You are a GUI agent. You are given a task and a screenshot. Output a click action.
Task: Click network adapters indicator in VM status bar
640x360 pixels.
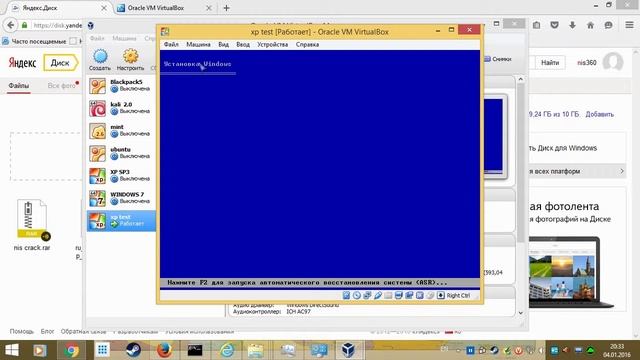tap(367, 295)
